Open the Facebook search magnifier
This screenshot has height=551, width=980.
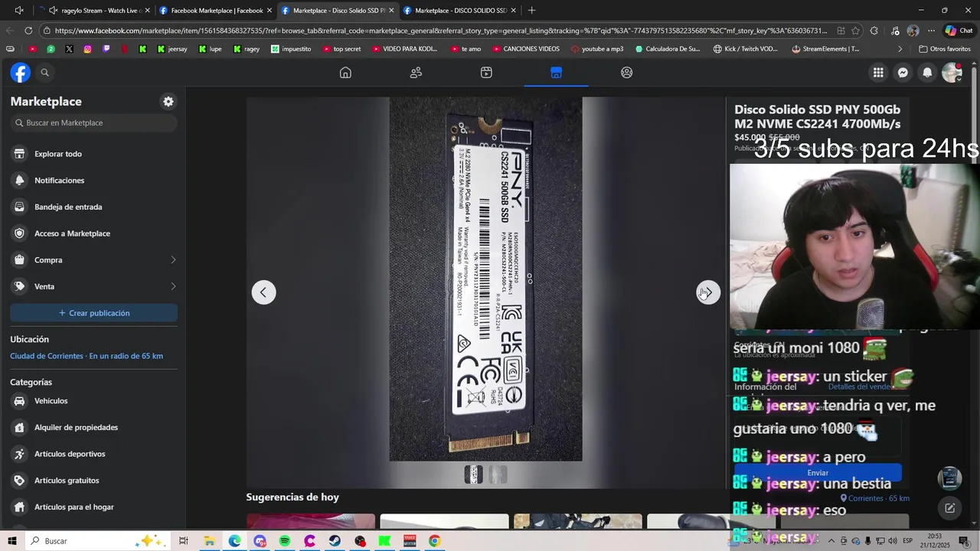pos(44,73)
